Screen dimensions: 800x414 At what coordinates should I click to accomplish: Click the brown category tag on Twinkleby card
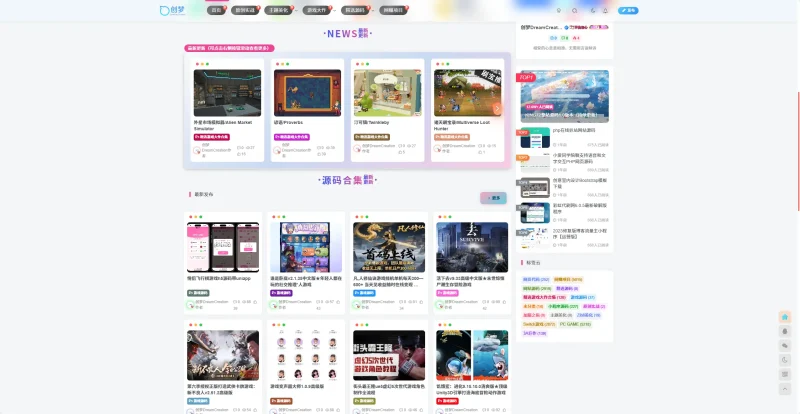372,137
